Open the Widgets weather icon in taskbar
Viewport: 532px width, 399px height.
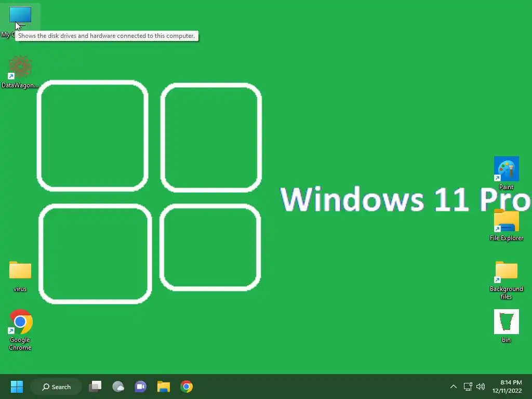point(118,387)
